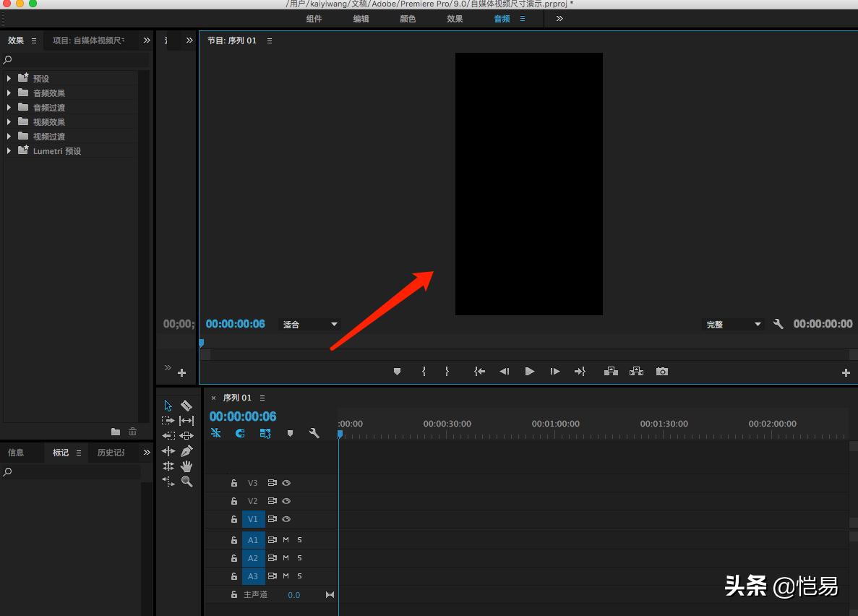Open timeline display settings wrench
This screenshot has width=858, height=616.
tap(314, 433)
